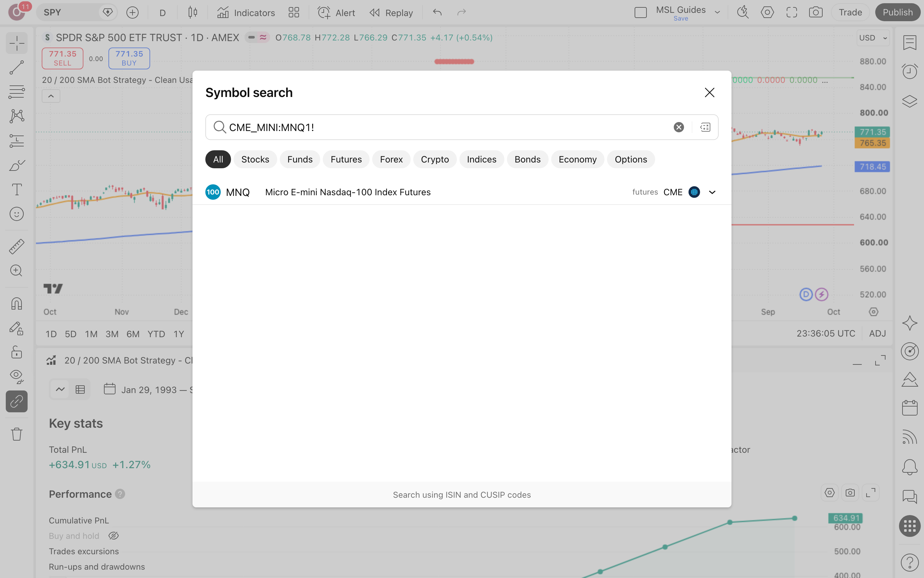Set the 6M date range
Viewport: 924px width, 578px height.
click(133, 334)
